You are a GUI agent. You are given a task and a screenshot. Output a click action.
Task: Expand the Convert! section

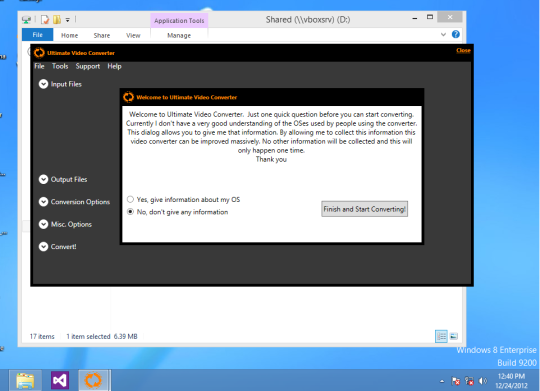43,247
